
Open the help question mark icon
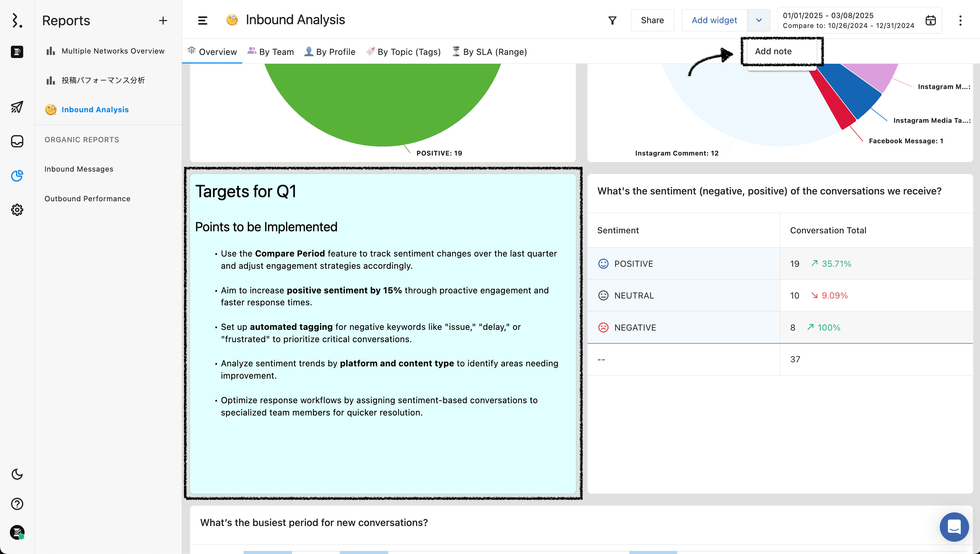click(17, 504)
